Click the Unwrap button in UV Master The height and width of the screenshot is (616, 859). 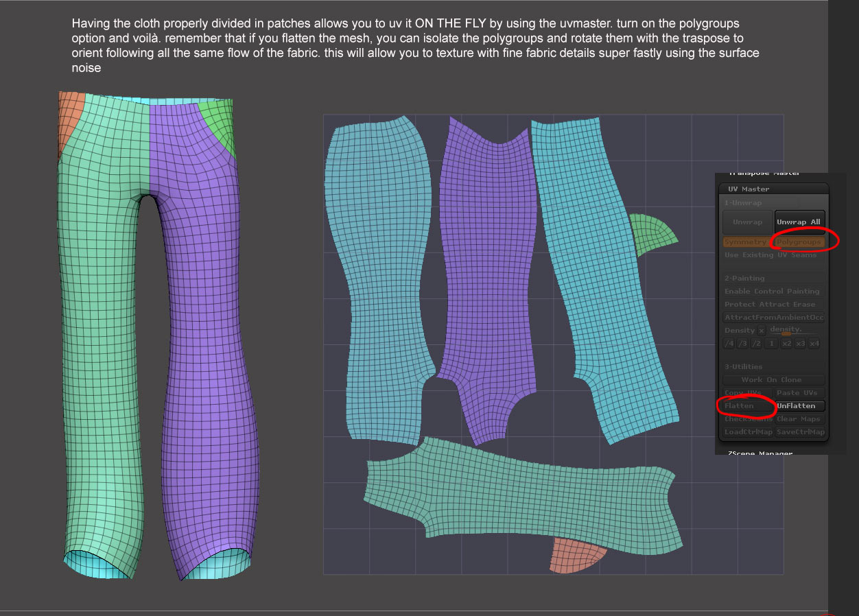[x=748, y=222]
